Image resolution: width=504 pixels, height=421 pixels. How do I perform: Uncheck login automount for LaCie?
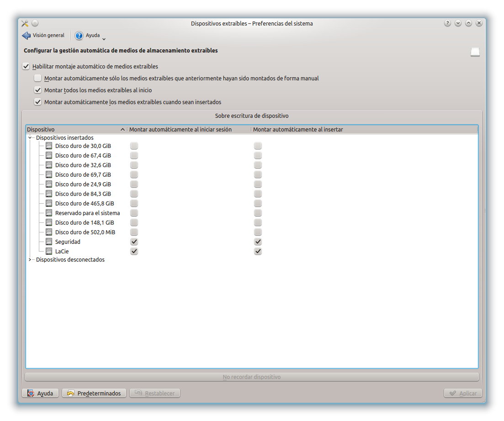(x=134, y=252)
